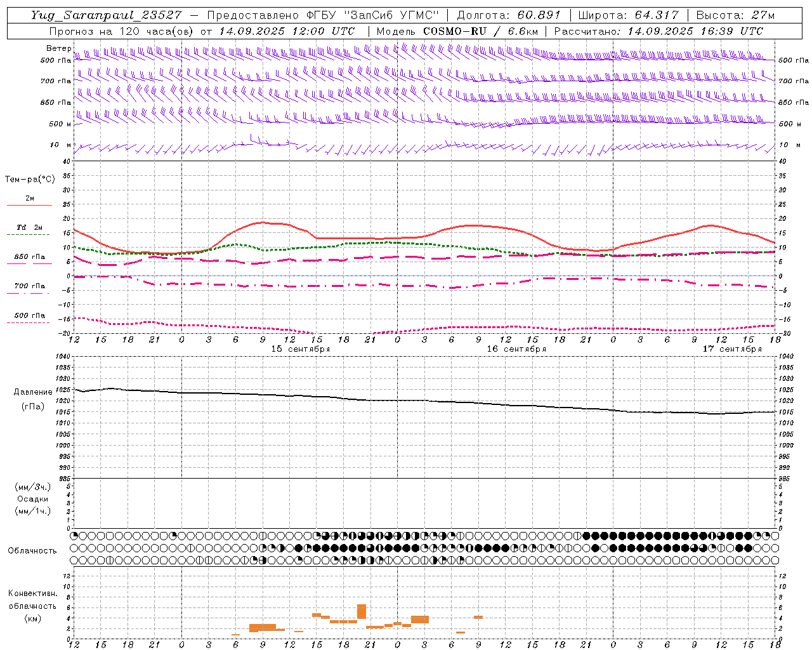812x650 pixels.
Task: Click the Давление pressure panel label
Action: [x=33, y=392]
